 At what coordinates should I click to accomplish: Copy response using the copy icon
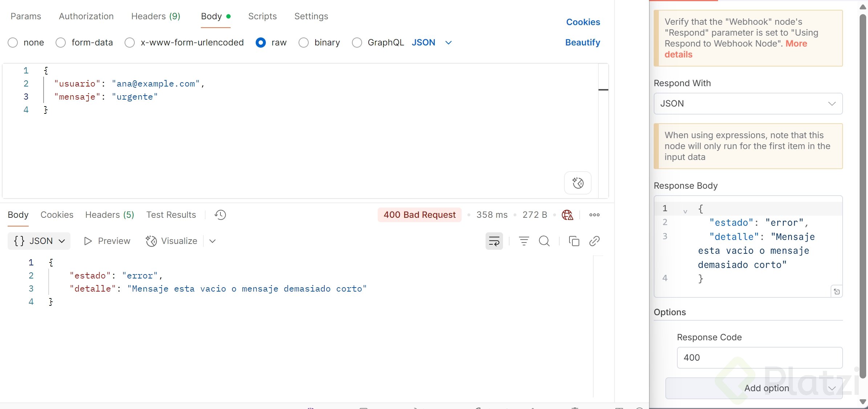(x=574, y=241)
